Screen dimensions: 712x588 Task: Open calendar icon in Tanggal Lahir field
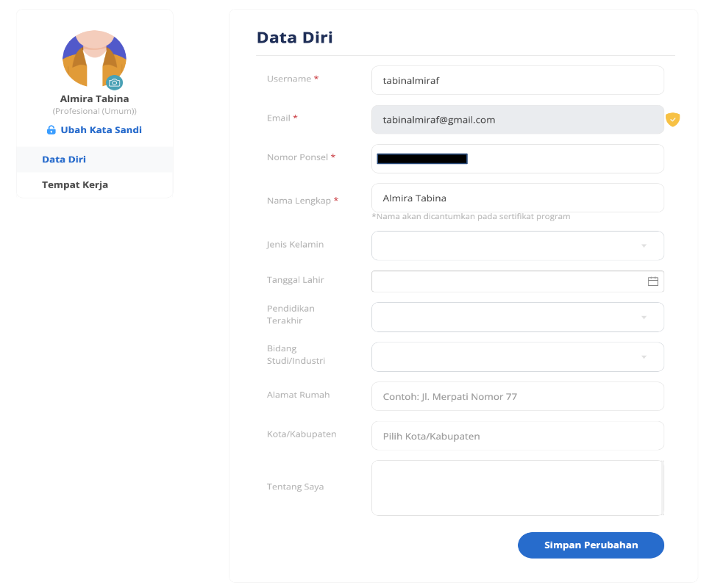click(x=653, y=282)
